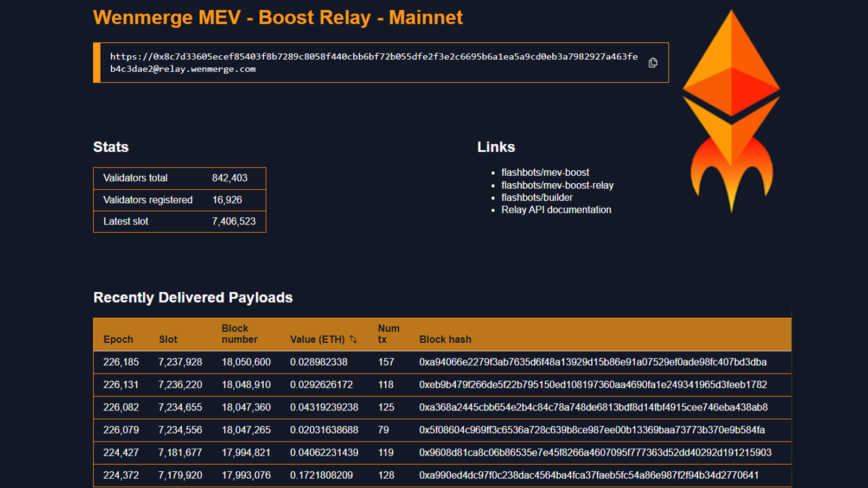Click block number 18,047,265
Viewport: 868px width, 488px height.
[246, 430]
